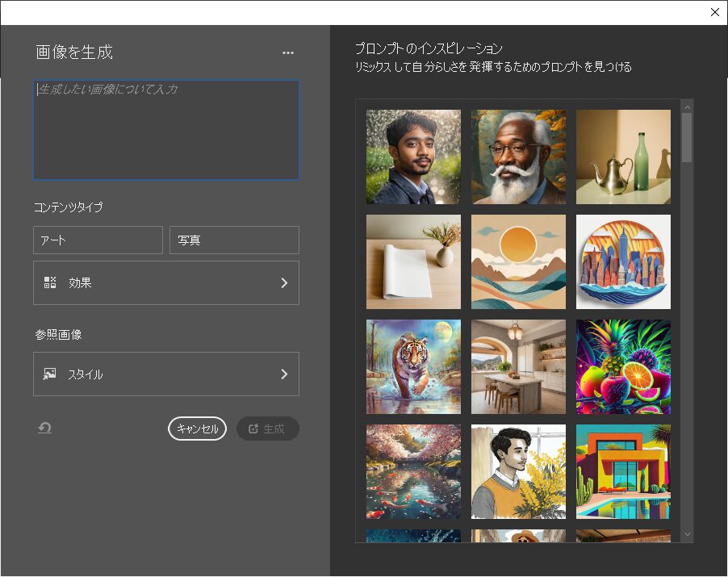The image size is (728, 577).
Task: Click the プロンプトのインスピレーション heading
Action: 429,48
